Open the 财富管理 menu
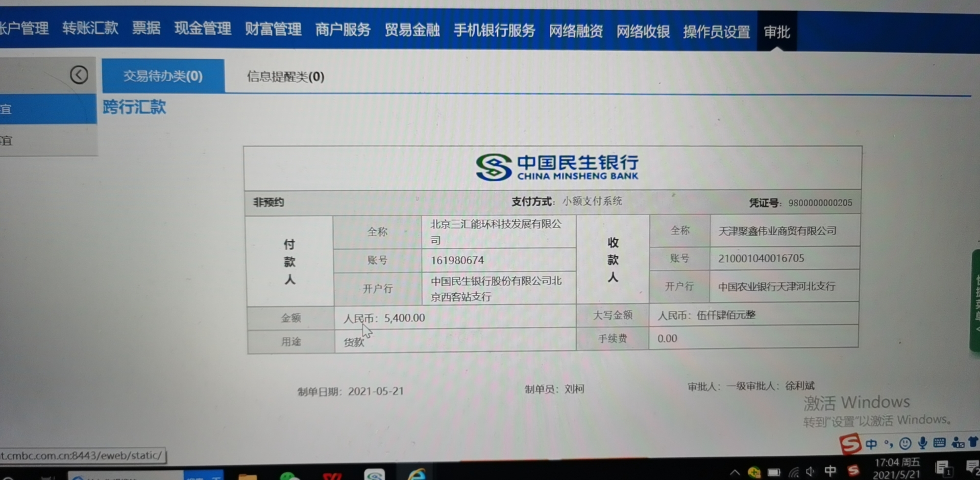The image size is (980, 480). pyautogui.click(x=273, y=29)
